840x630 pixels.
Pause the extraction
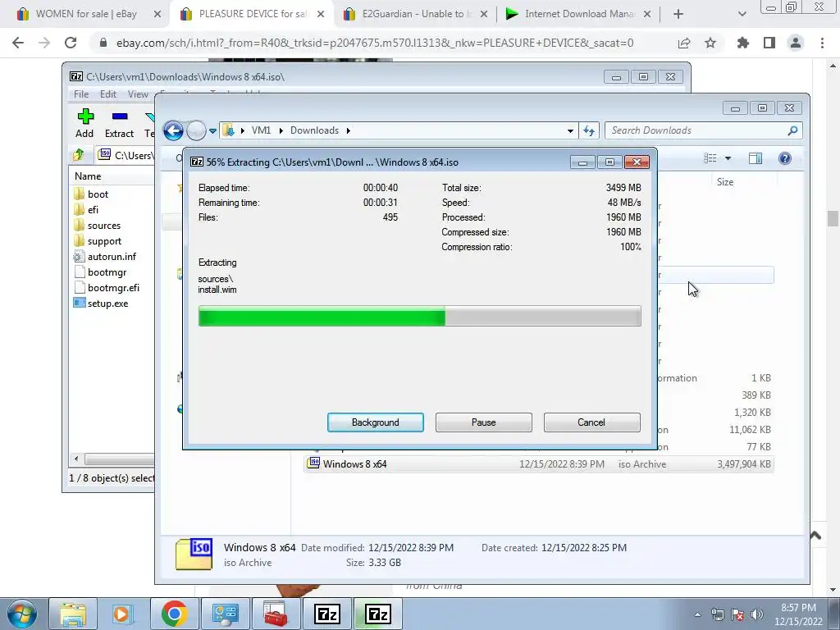click(x=483, y=422)
